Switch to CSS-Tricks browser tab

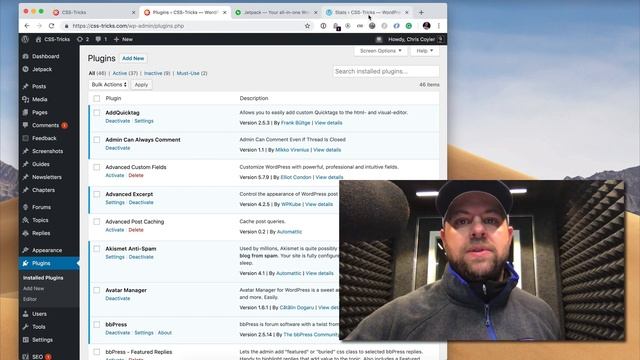click(94, 13)
